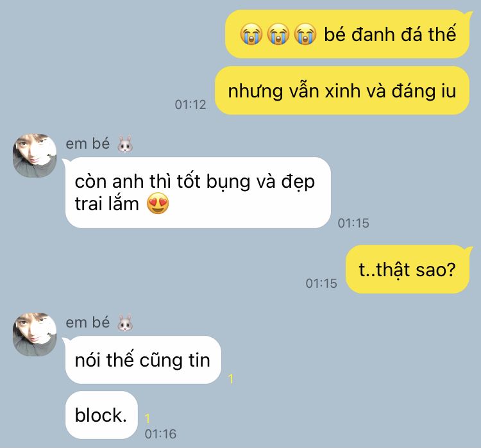This screenshot has width=481, height=448.
Task: Open lower profile avatar of em bé
Action: 35,334
